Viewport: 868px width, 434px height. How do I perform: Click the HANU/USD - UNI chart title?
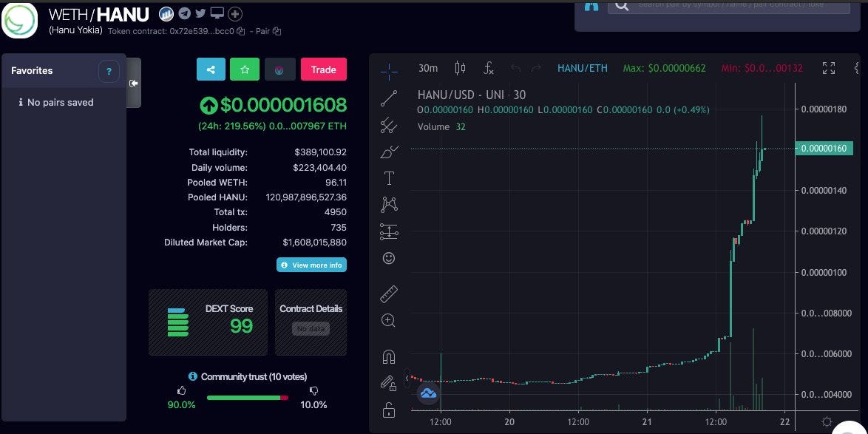472,95
